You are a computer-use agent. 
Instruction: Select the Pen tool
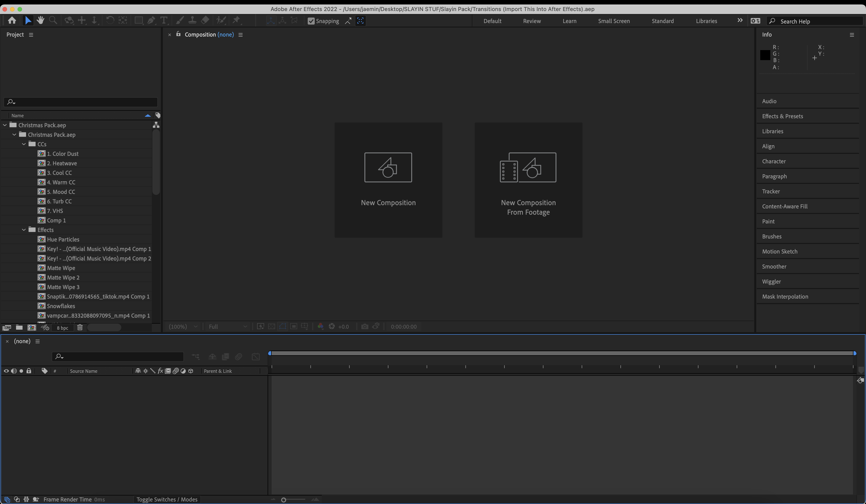[151, 20]
